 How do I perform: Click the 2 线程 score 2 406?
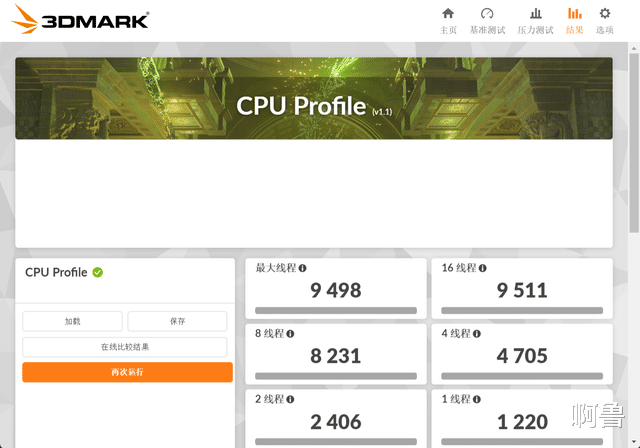[x=336, y=421]
